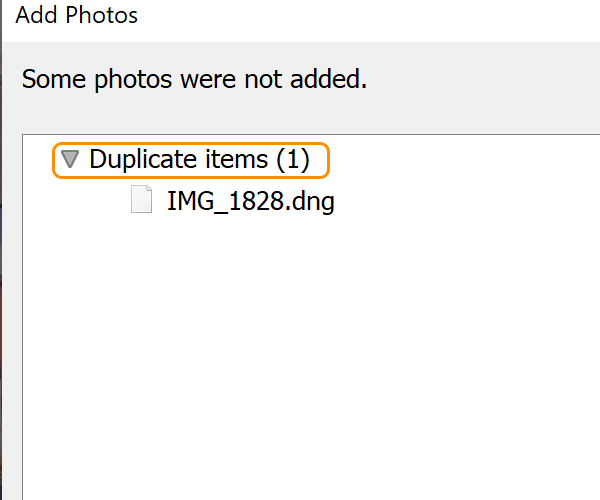Viewport: 600px width, 500px height.
Task: Click the Add Photos dialog title
Action: [x=77, y=16]
